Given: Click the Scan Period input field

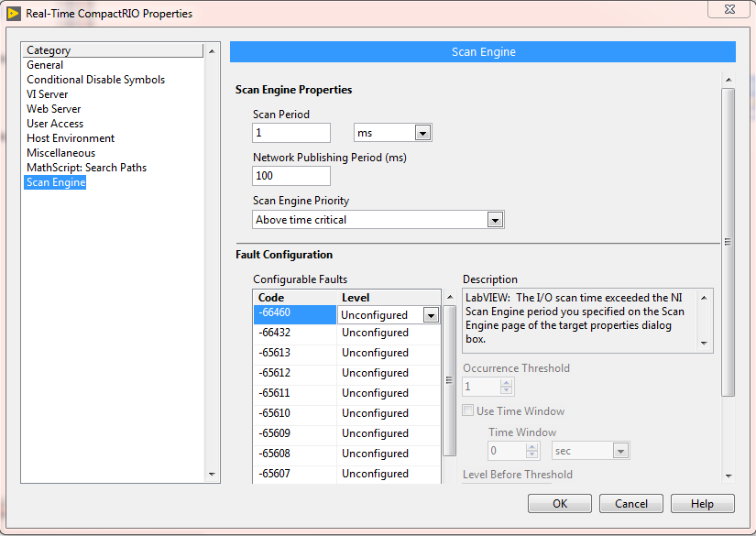Looking at the screenshot, I should coord(291,133).
